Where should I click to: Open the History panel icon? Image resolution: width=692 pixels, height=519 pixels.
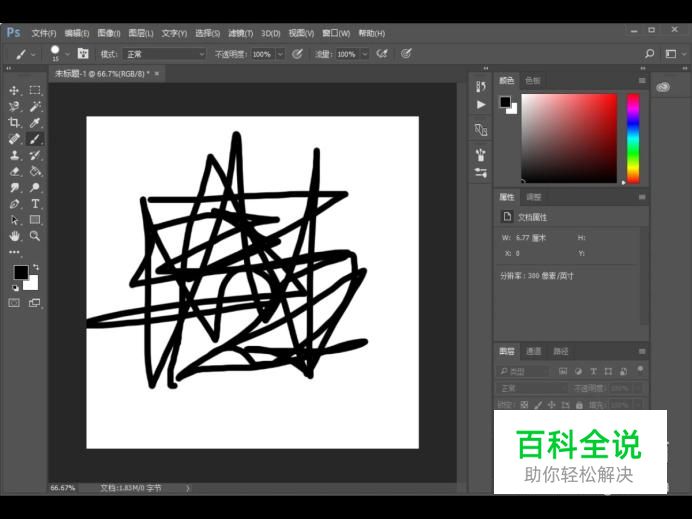click(x=481, y=86)
